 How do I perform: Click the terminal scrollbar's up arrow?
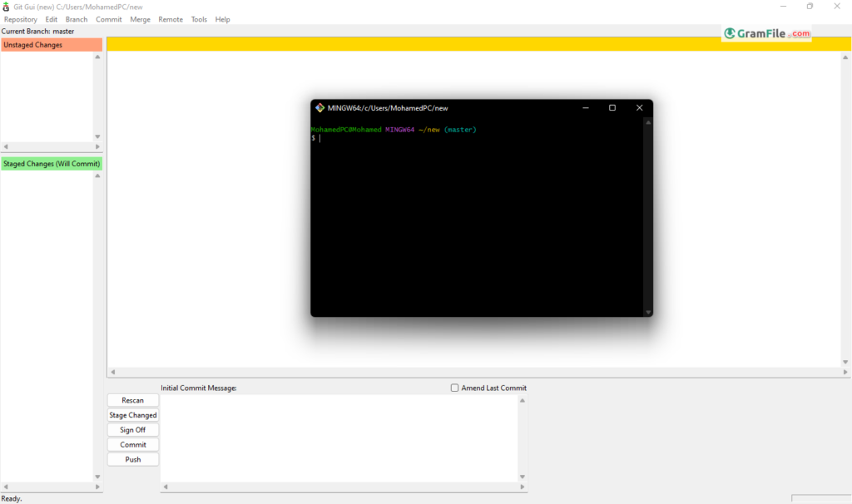(647, 121)
